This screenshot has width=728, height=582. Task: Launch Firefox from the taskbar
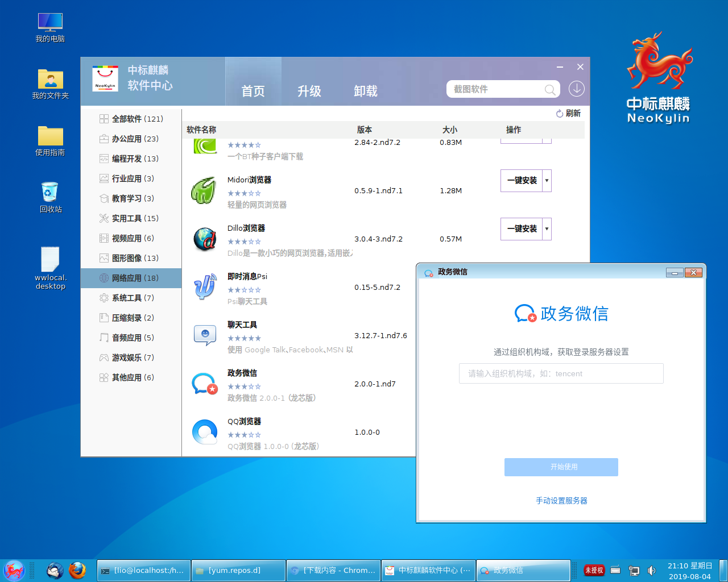pyautogui.click(x=77, y=570)
